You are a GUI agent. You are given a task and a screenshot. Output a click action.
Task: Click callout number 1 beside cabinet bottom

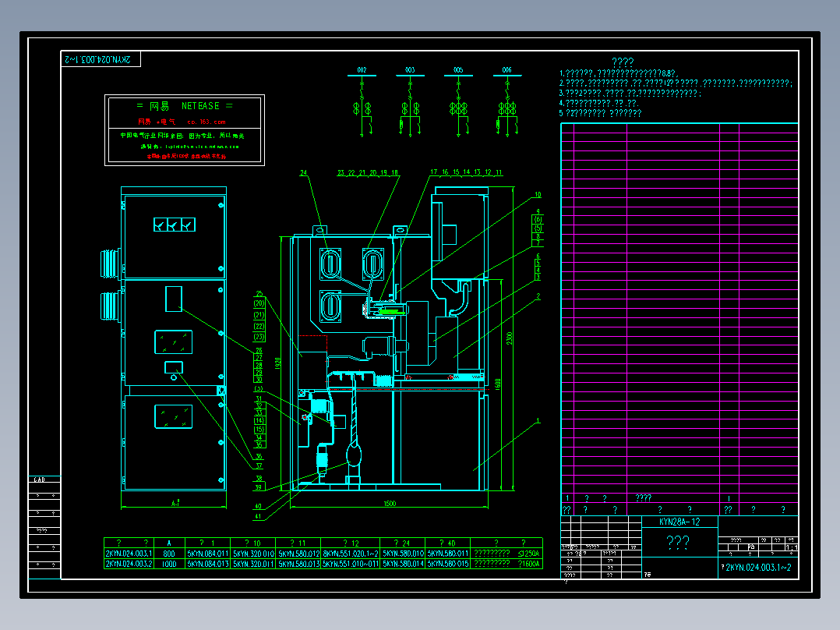point(538,421)
